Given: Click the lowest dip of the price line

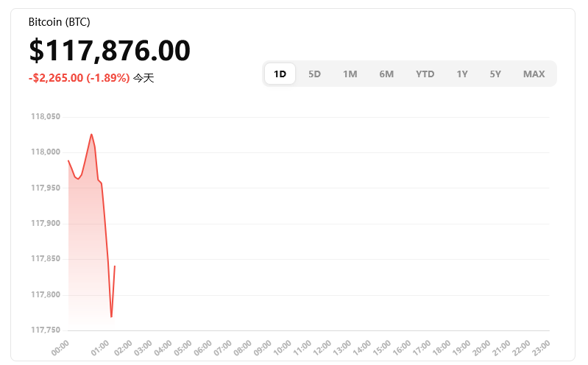Looking at the screenshot, I should pyautogui.click(x=111, y=317).
